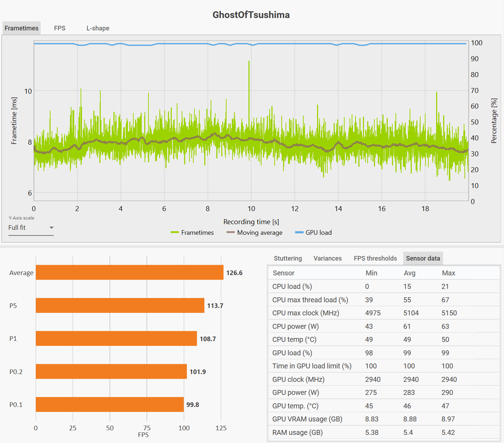Select the GPU VRAM usage (GB) row

[384, 419]
